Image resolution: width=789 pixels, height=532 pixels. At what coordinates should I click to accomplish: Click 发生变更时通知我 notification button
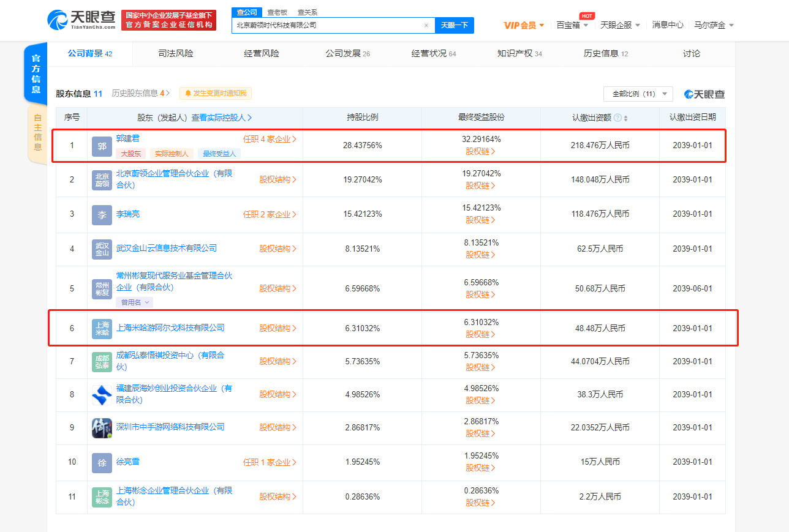pyautogui.click(x=215, y=94)
